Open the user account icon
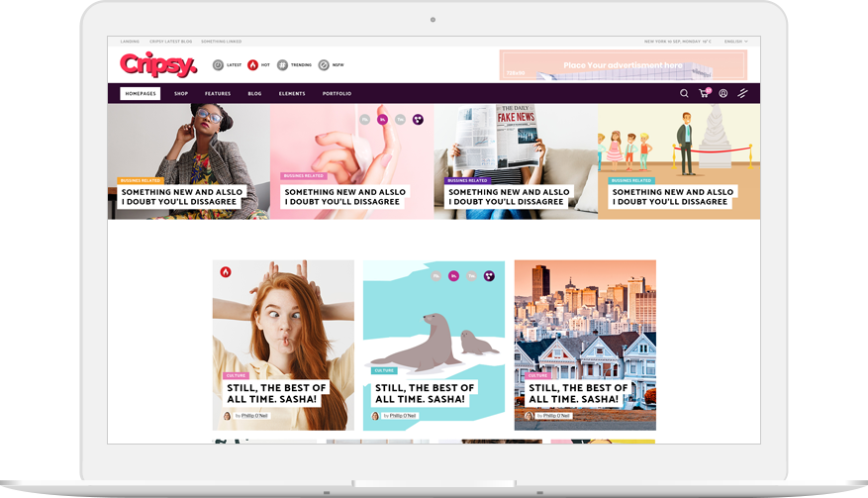 pos(723,94)
